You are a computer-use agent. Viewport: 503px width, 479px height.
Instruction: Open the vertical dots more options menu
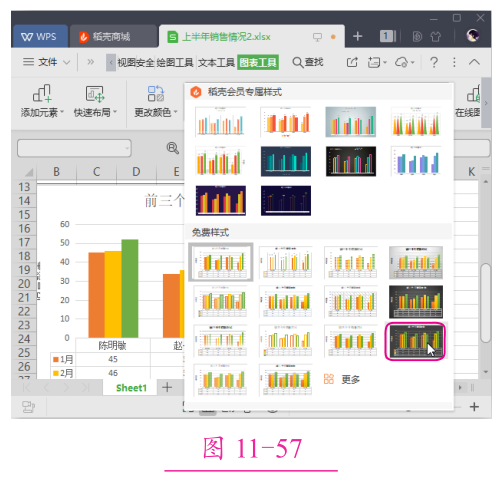click(454, 62)
